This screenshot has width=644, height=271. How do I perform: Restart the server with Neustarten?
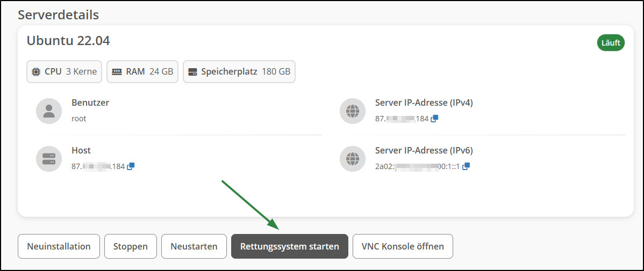(194, 246)
